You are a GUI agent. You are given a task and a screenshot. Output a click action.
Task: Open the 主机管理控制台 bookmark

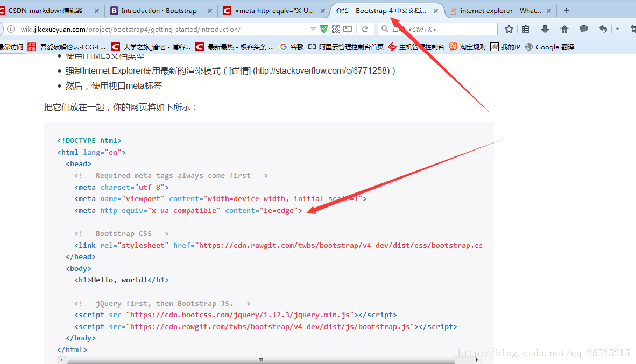(416, 47)
